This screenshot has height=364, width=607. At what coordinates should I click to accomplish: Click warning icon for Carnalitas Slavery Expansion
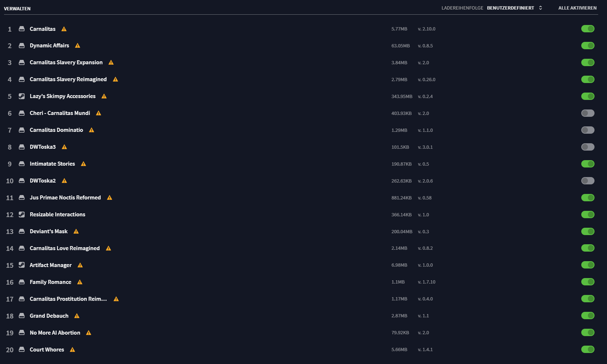tap(111, 63)
